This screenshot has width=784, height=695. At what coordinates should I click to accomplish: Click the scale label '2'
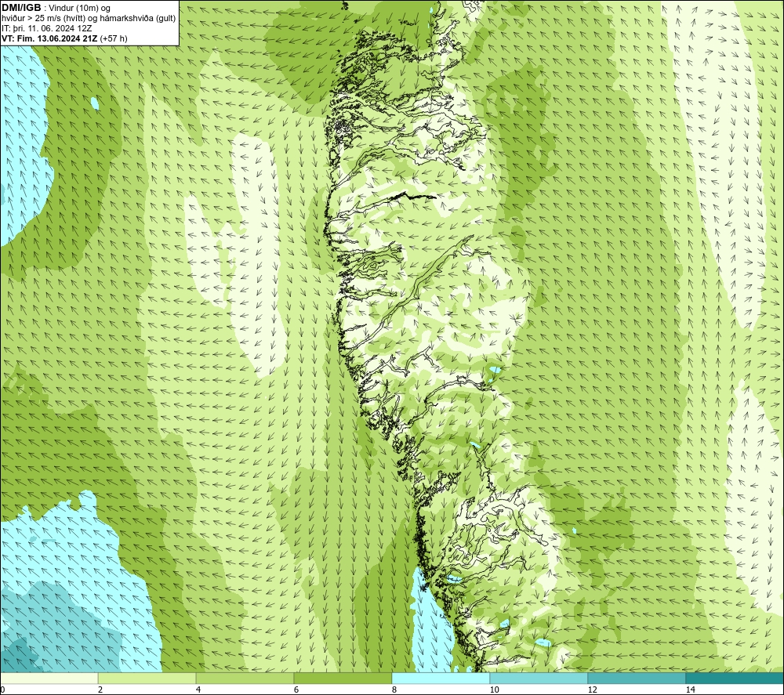(x=100, y=690)
